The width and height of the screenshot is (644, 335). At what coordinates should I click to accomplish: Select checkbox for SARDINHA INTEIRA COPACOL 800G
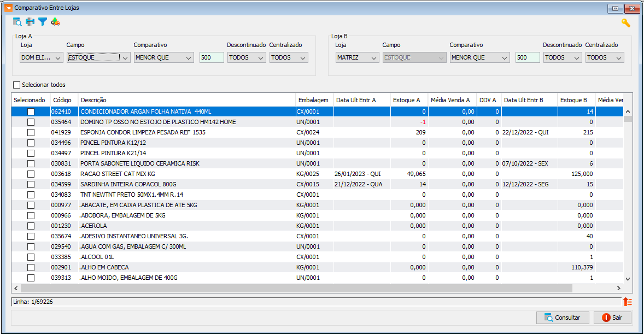click(31, 184)
